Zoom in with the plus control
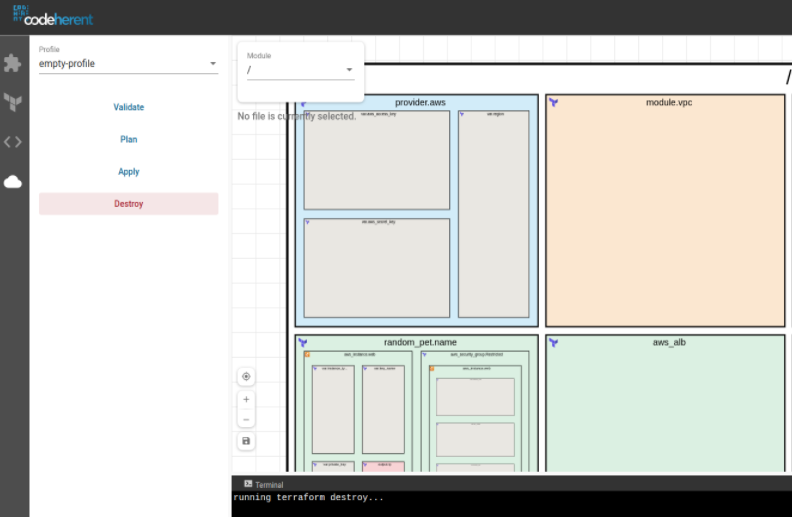This screenshot has width=792, height=517. click(246, 399)
